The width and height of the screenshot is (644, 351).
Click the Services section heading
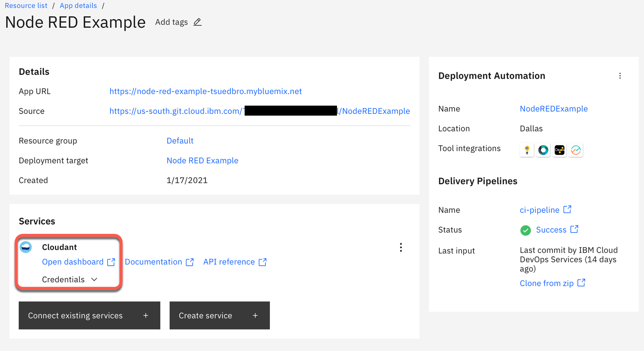(x=37, y=221)
